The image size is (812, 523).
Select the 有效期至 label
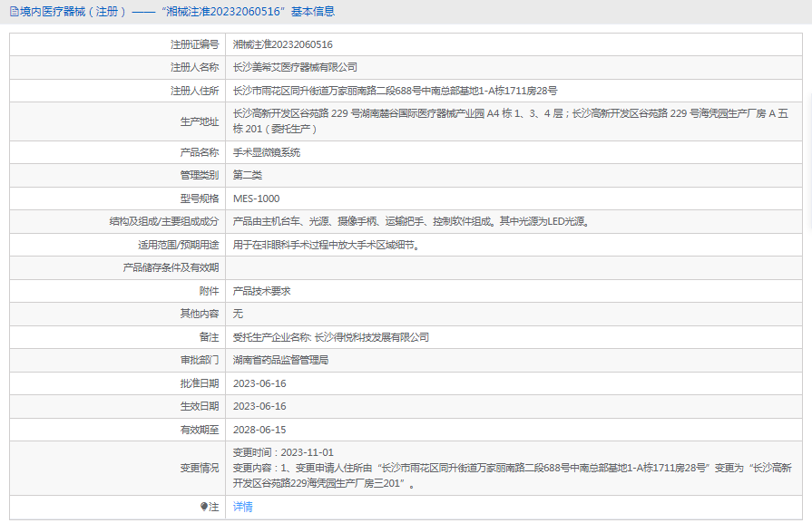point(200,430)
